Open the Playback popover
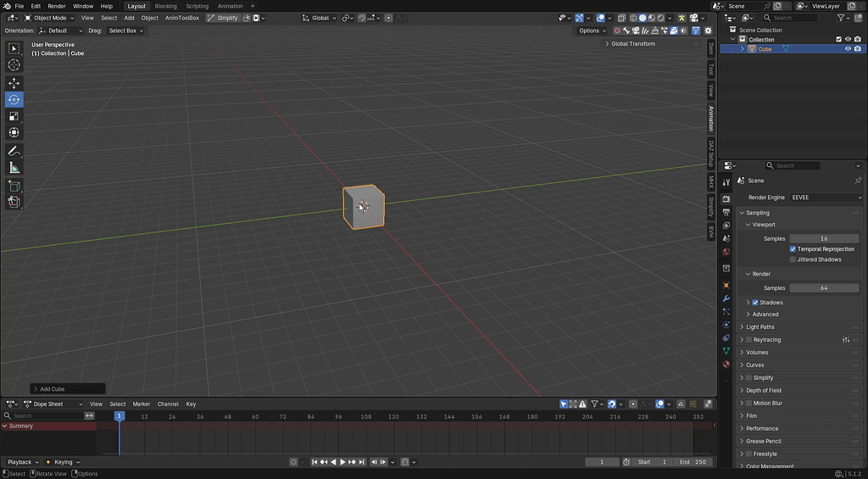This screenshot has height=479, width=868. 23,462
